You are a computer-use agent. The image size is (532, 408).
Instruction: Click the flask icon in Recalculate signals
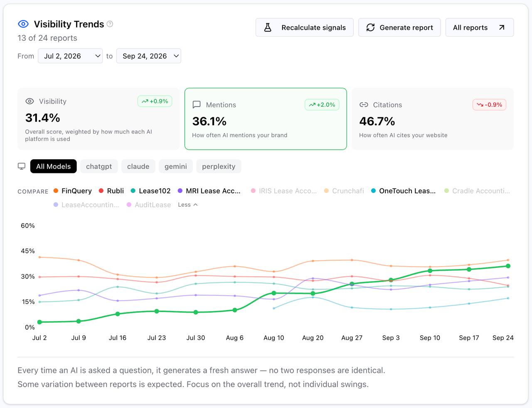(268, 27)
